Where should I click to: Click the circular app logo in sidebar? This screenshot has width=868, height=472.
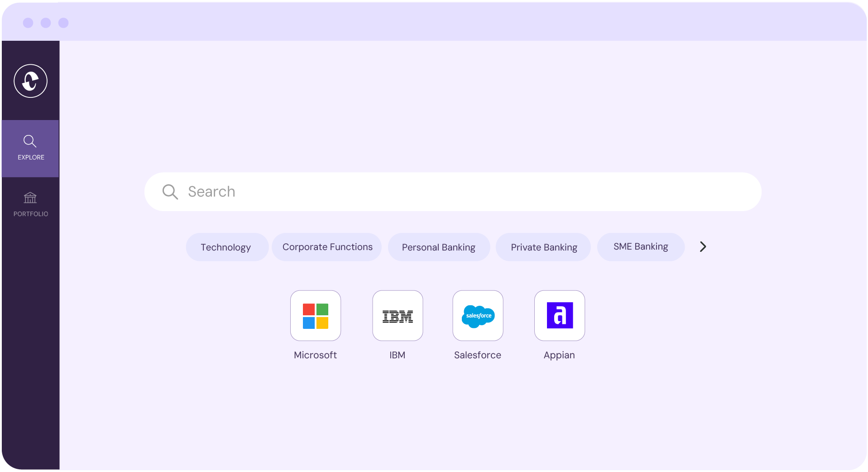30,81
